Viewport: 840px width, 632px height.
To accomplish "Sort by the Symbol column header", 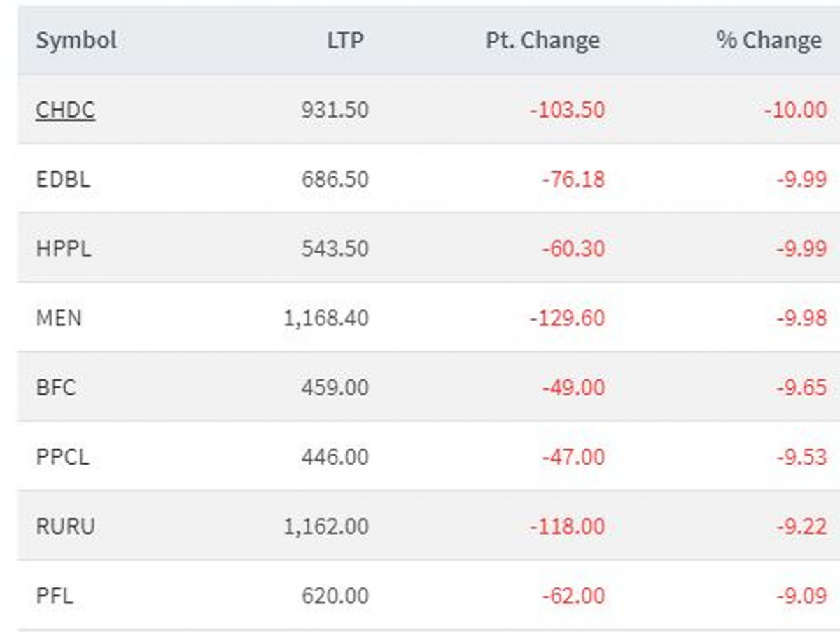I will coord(76,40).
